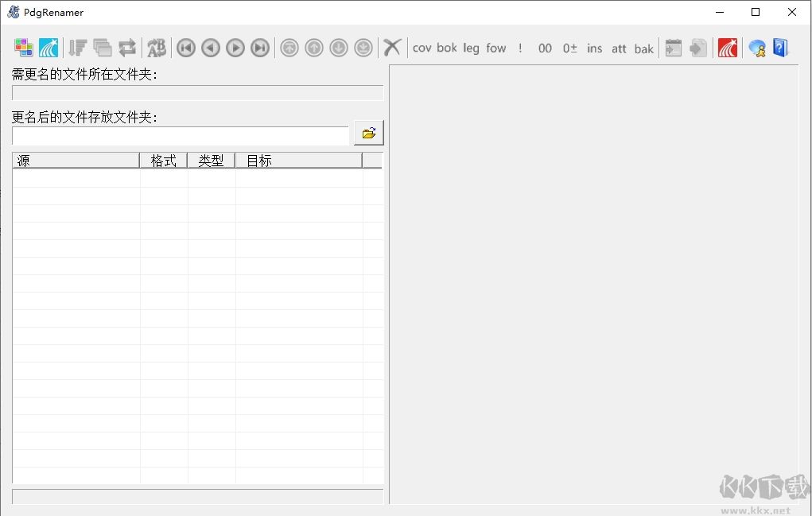Click the QQ chat icon
This screenshot has height=516, width=812.
tap(756, 48)
